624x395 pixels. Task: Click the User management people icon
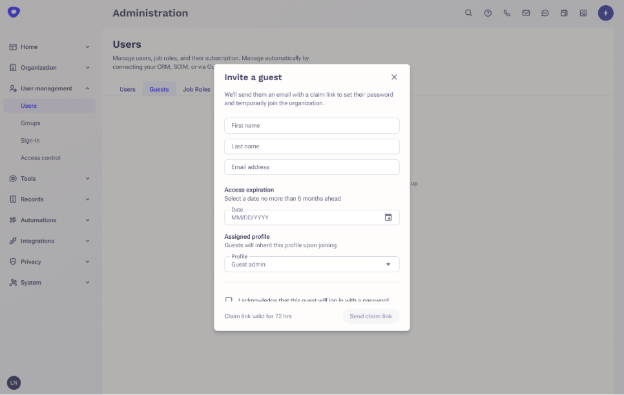pos(13,88)
